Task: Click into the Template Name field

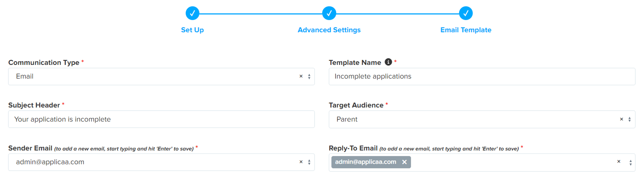Action: (482, 77)
